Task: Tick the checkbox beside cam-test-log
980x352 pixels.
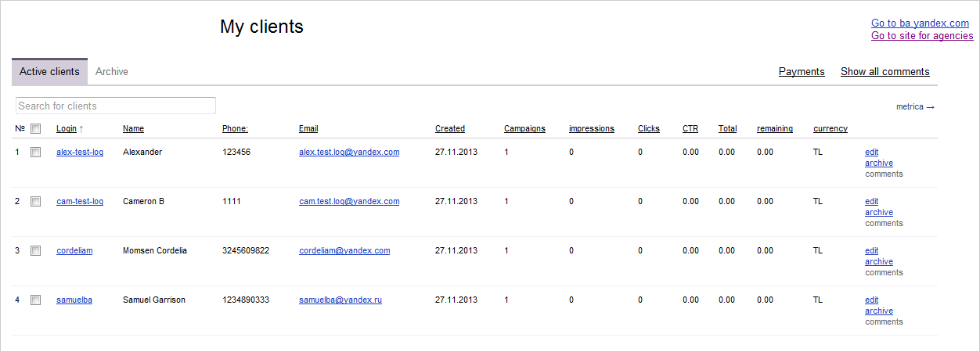Action: pos(35,202)
